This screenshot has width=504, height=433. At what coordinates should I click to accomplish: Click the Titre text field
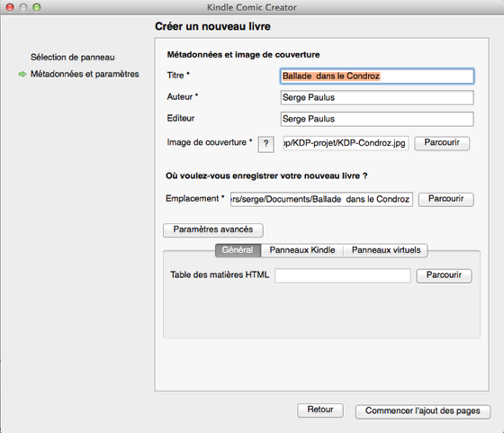[x=377, y=77]
